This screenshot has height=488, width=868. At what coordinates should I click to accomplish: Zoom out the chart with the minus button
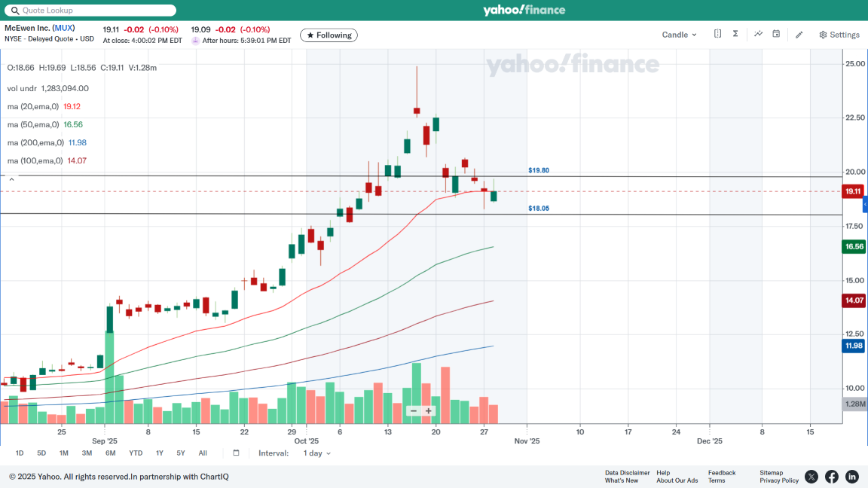tap(414, 411)
